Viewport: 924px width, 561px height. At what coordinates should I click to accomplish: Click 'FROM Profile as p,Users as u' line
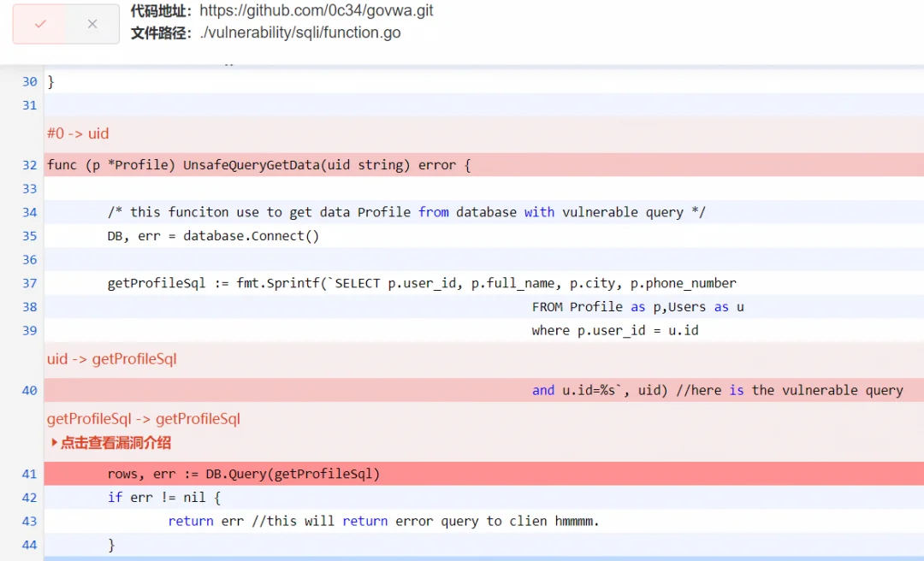483,307
